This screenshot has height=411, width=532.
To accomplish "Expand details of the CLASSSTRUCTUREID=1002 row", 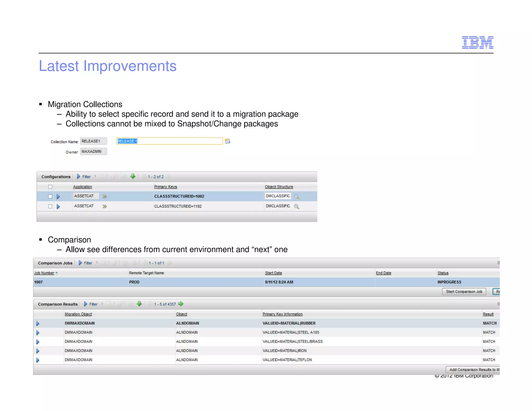I will tap(58, 196).
